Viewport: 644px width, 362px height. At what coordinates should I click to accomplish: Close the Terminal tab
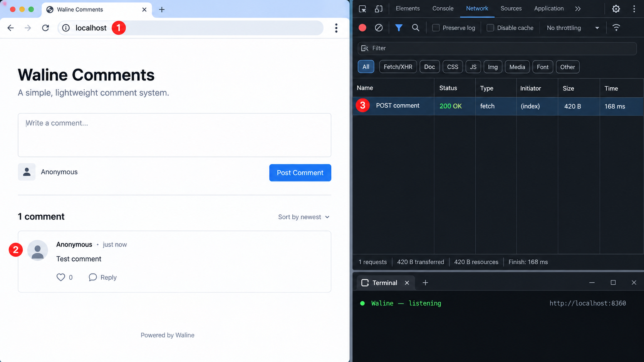(x=407, y=283)
